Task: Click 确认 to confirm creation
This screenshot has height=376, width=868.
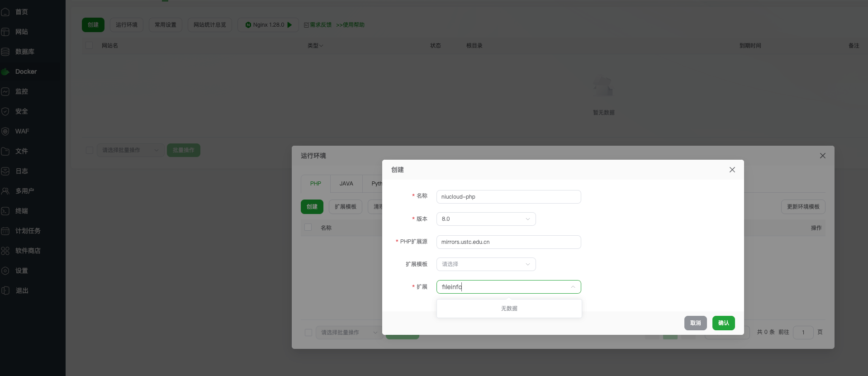Action: click(x=724, y=323)
